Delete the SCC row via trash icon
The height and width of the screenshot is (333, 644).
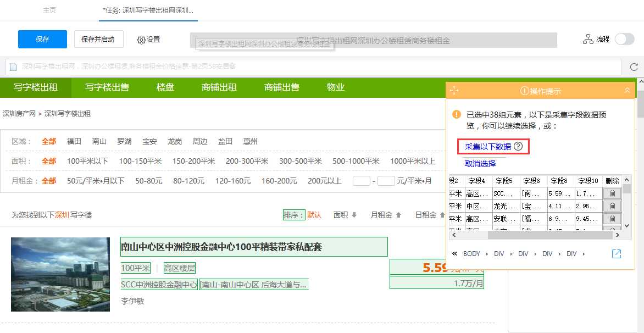point(612,193)
